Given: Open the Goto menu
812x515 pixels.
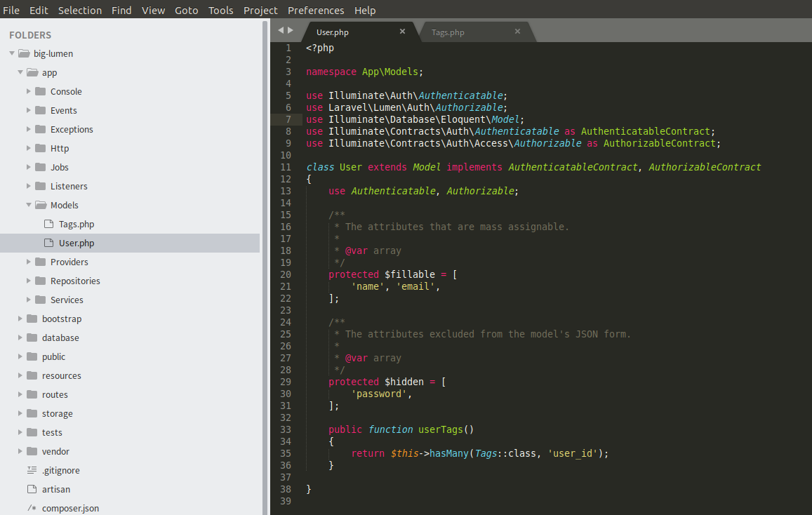Looking at the screenshot, I should coord(187,11).
